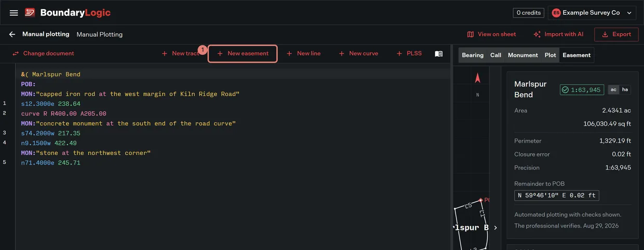Click the perimeter value 1,329.19 ft
Viewport: 644px width, 250px height.
click(x=615, y=141)
